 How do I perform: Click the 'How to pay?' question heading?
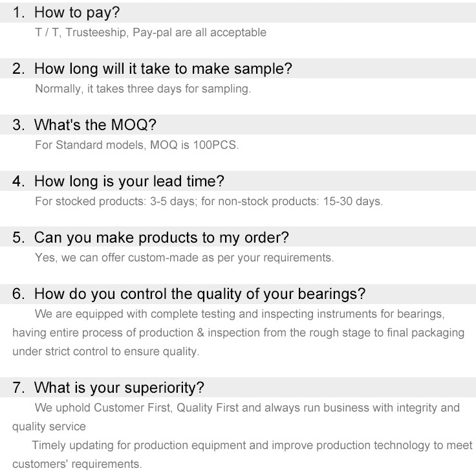[x=77, y=12]
